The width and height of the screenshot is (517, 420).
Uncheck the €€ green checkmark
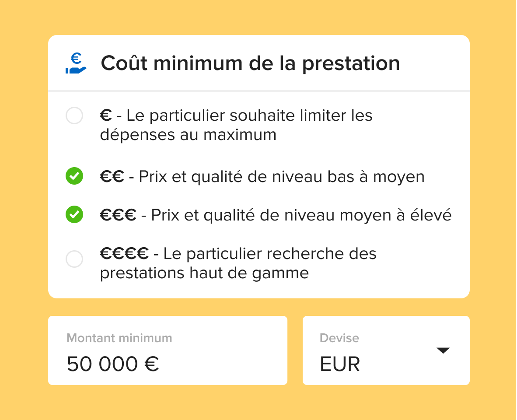point(74,176)
